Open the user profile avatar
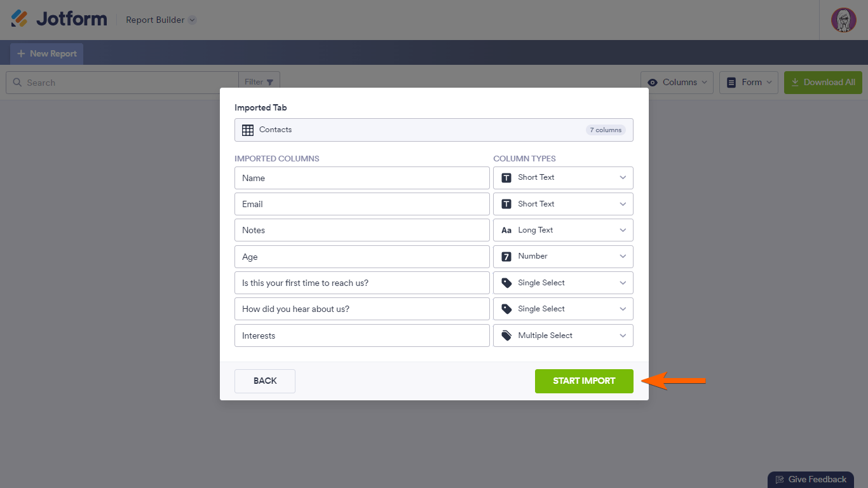Screen dimensions: 868x488 843,20
